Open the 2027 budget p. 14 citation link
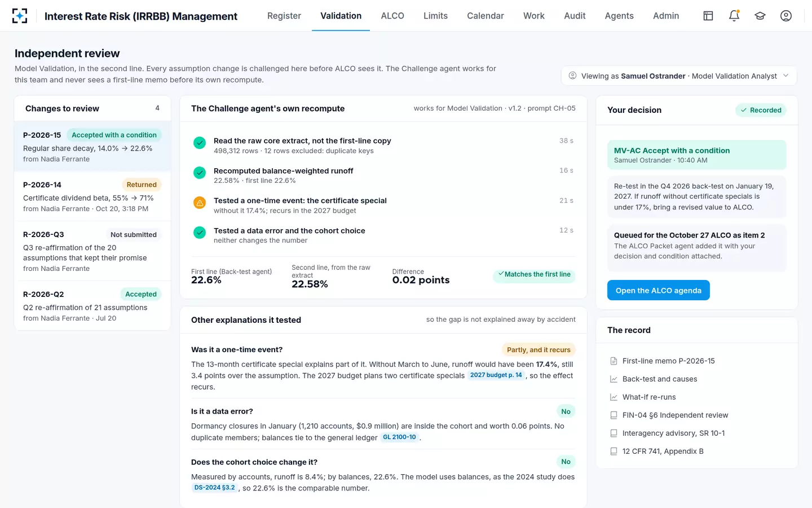Viewport: 812px width, 508px height. click(x=496, y=375)
